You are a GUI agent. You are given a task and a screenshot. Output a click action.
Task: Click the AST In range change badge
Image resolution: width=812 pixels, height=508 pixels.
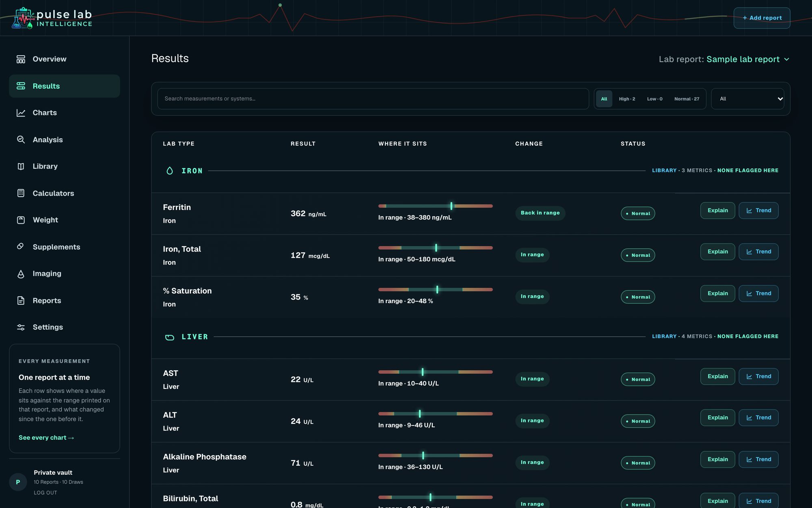point(532,379)
